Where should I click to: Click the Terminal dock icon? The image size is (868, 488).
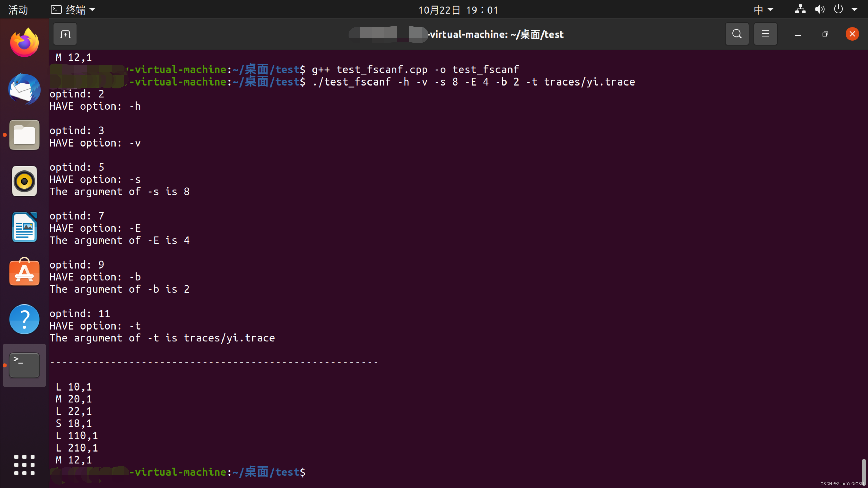[24, 365]
